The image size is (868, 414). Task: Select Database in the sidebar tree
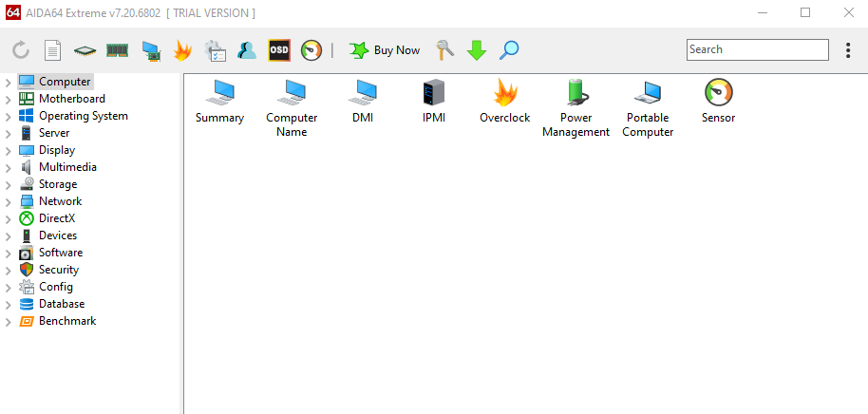pyautogui.click(x=51, y=305)
